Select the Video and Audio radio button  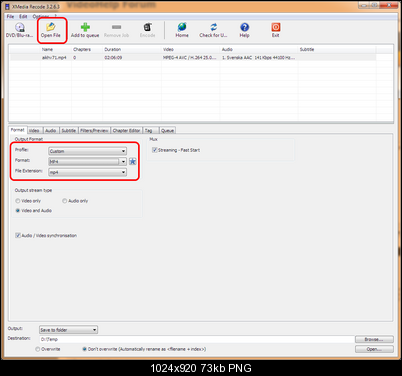click(18, 211)
